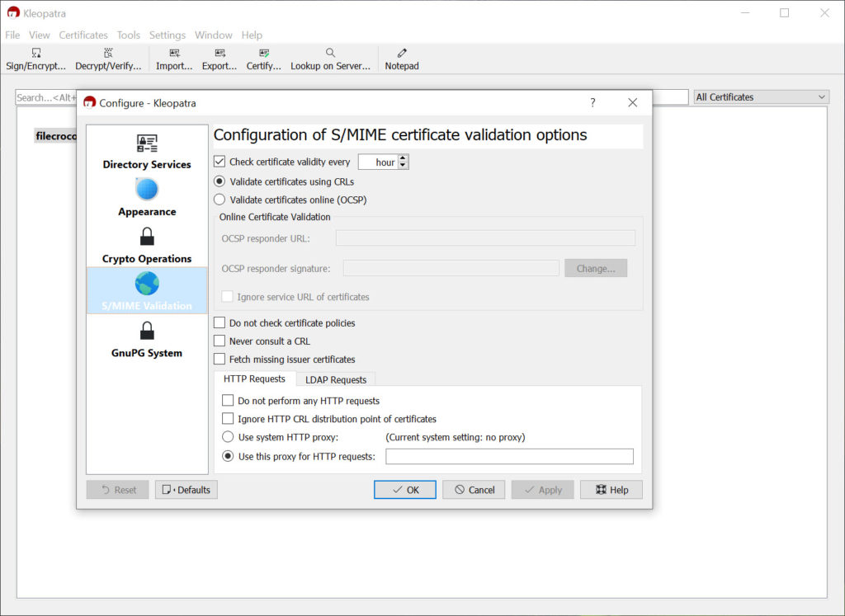Select Use system HTTP proxy option
This screenshot has height=616, width=845.
click(x=228, y=437)
